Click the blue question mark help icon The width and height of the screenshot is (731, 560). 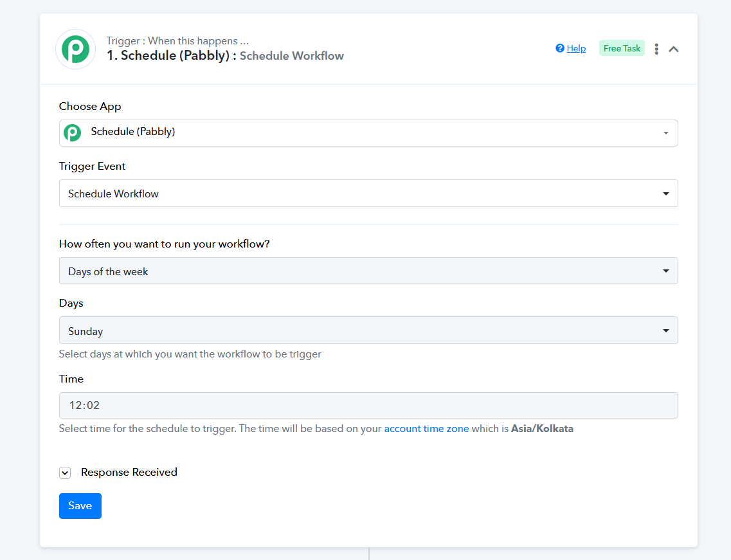(x=560, y=48)
